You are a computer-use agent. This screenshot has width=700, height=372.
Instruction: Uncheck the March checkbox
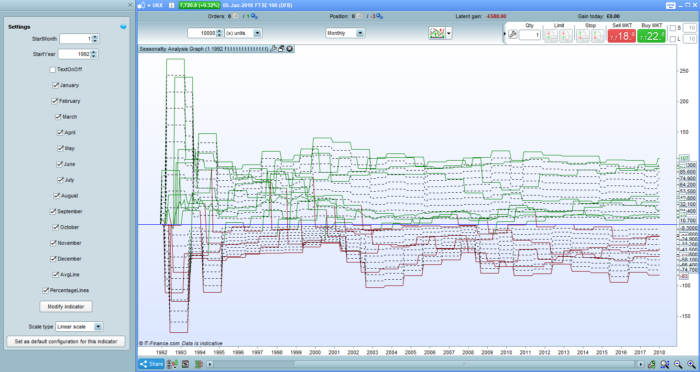click(58, 117)
